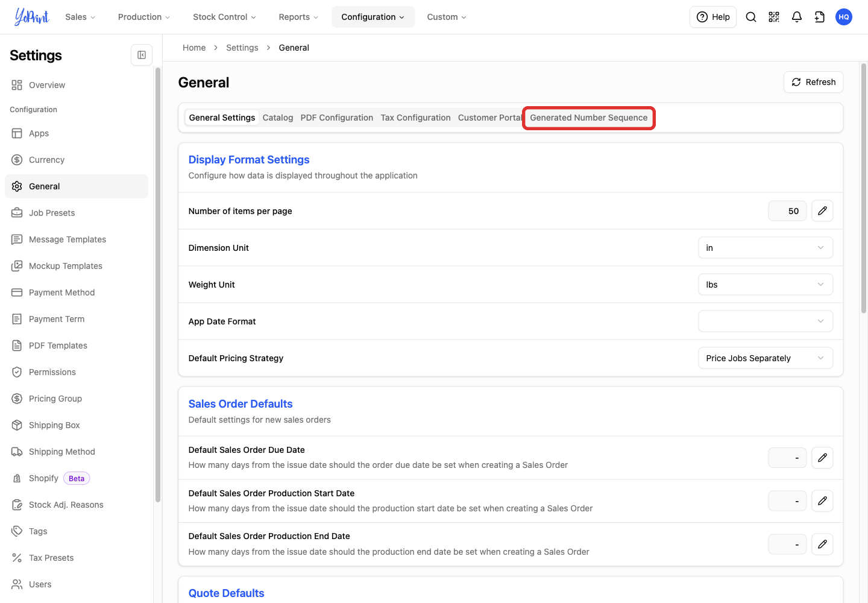Click the sidebar vertical scrollbar
The height and width of the screenshot is (603, 868).
pyautogui.click(x=158, y=285)
